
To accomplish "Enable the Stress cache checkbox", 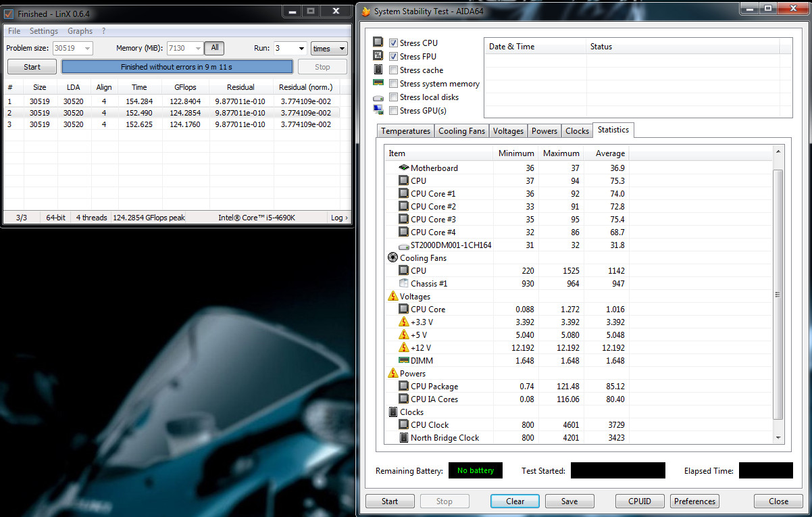I will [x=393, y=70].
